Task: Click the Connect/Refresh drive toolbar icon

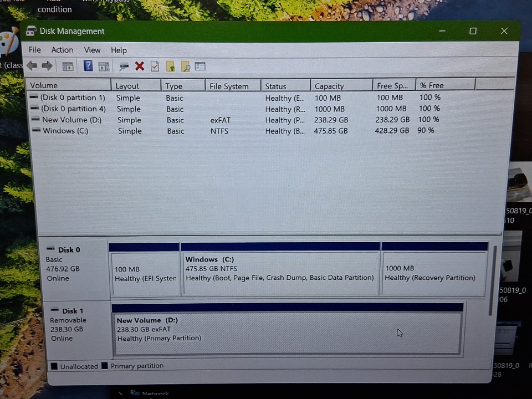Action: click(x=124, y=66)
